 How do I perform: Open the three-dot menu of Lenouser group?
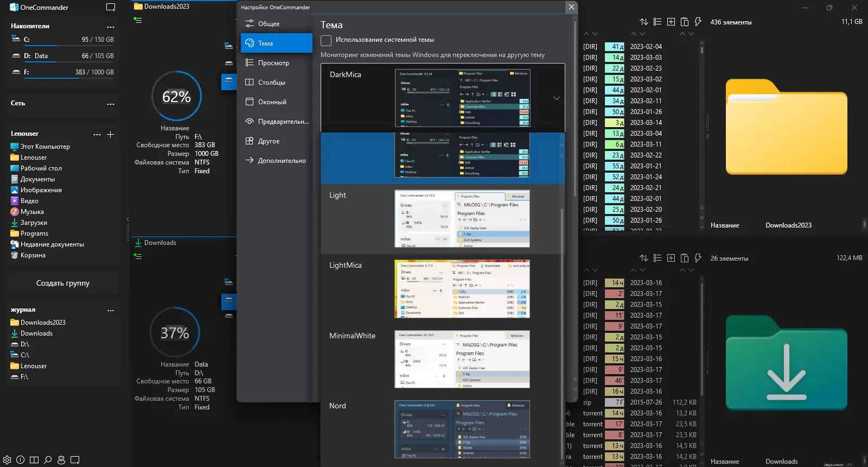[x=97, y=134]
